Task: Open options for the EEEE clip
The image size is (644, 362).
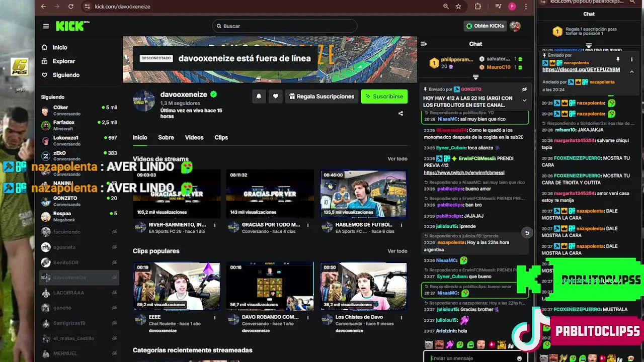Action: coord(214,318)
